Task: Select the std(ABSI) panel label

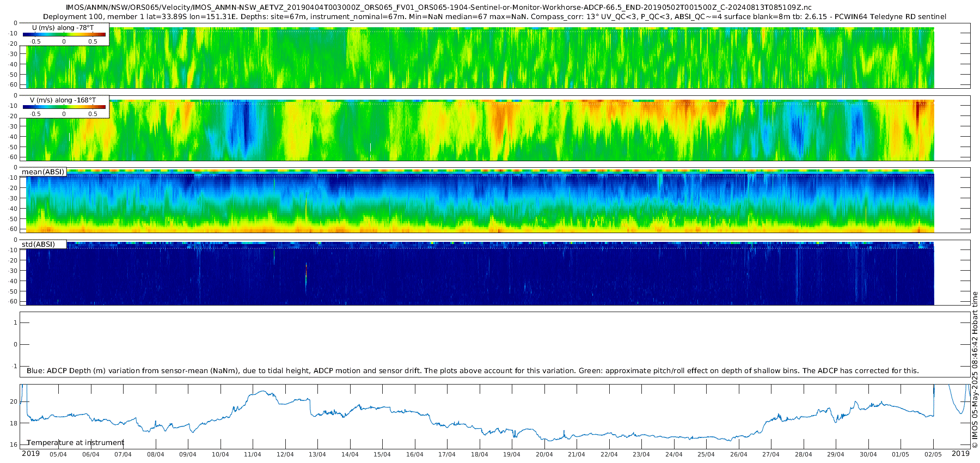Action: tap(38, 244)
